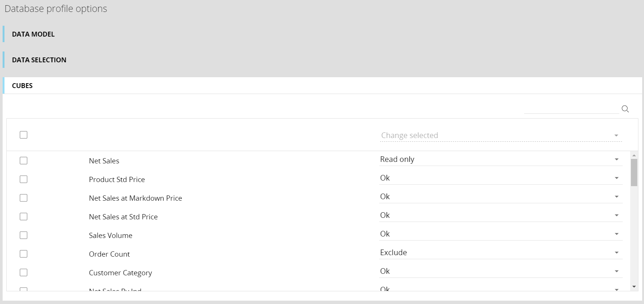
Task: Click the search magnifier icon
Action: tap(625, 109)
